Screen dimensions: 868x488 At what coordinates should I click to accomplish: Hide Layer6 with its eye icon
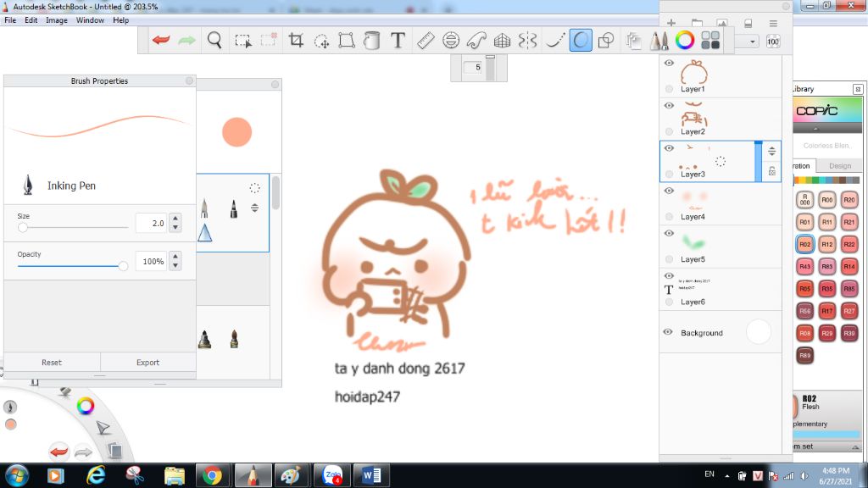[x=669, y=276]
